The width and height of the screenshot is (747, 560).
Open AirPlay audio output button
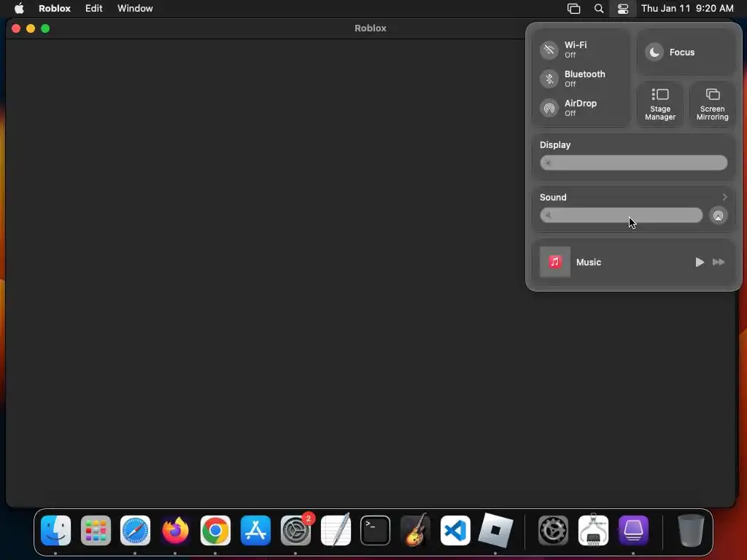coord(718,215)
